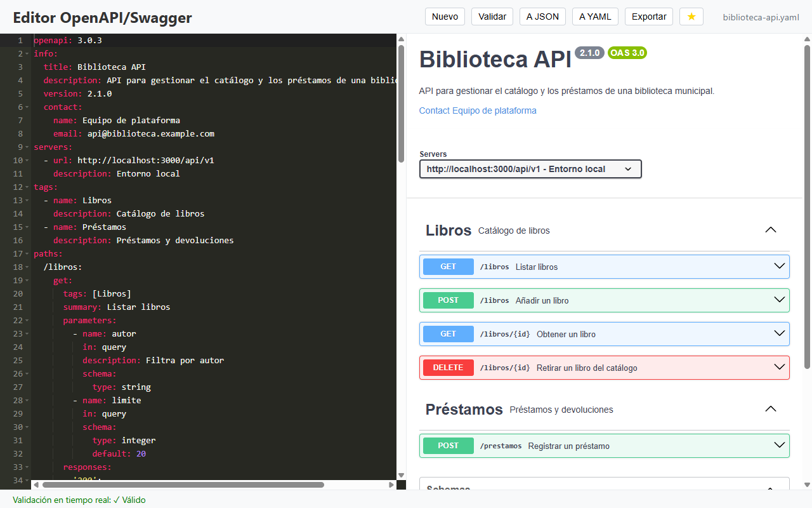812x508 pixels.
Task: Click the editor horizontal scrollbar left arrow
Action: [x=36, y=485]
